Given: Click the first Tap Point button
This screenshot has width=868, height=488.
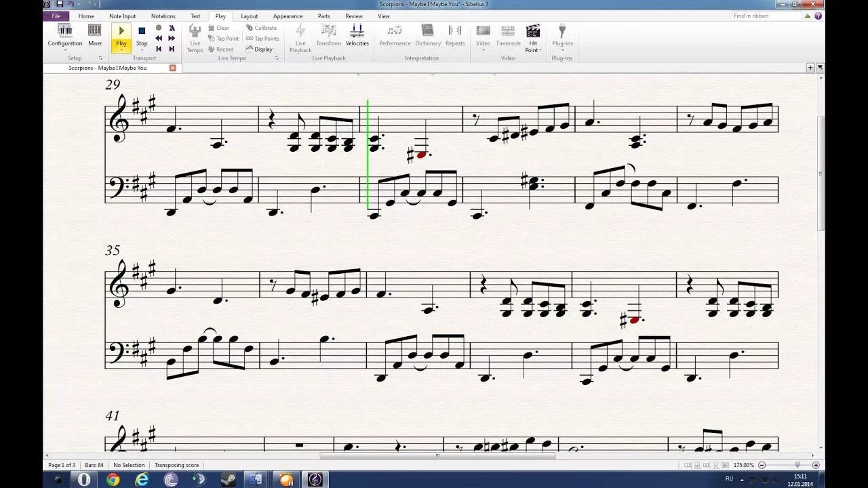Looking at the screenshot, I should [x=223, y=39].
